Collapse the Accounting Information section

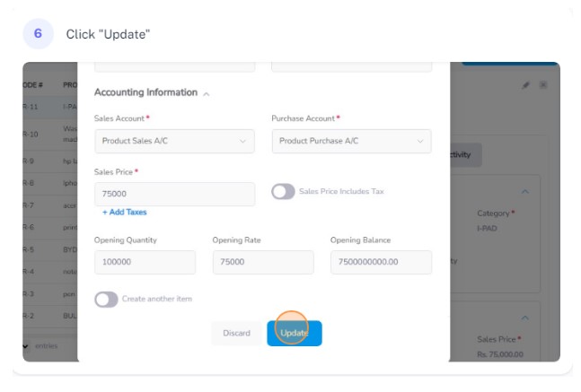[207, 94]
